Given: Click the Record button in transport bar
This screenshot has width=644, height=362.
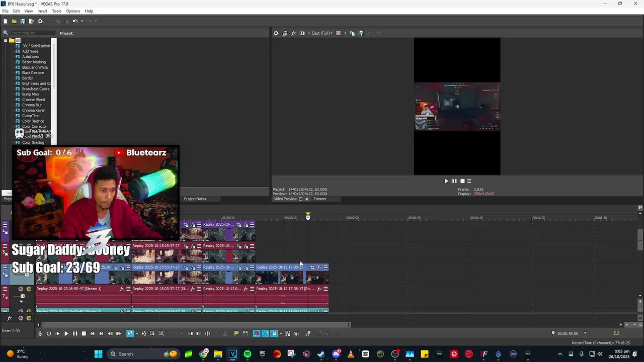Looking at the screenshot, I should [x=40, y=333].
